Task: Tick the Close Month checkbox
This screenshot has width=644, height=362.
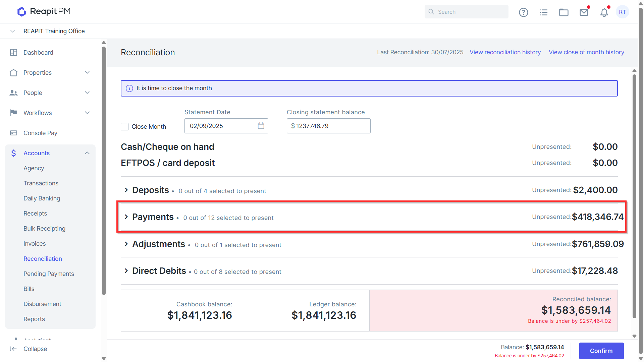Action: 124,127
